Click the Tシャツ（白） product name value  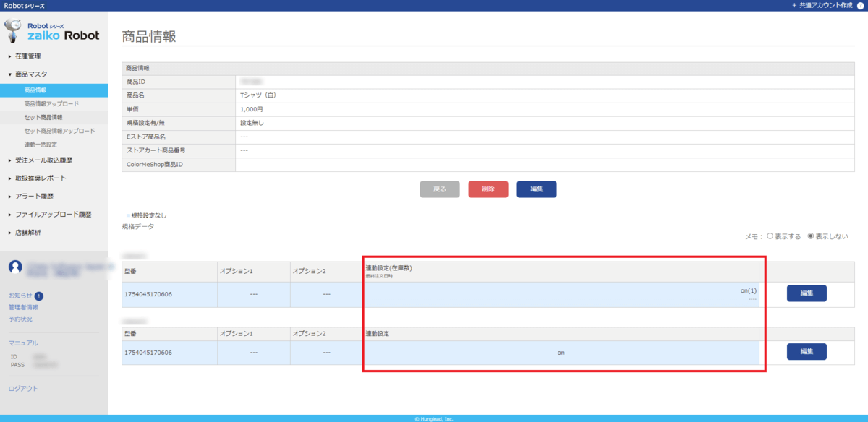tap(258, 95)
